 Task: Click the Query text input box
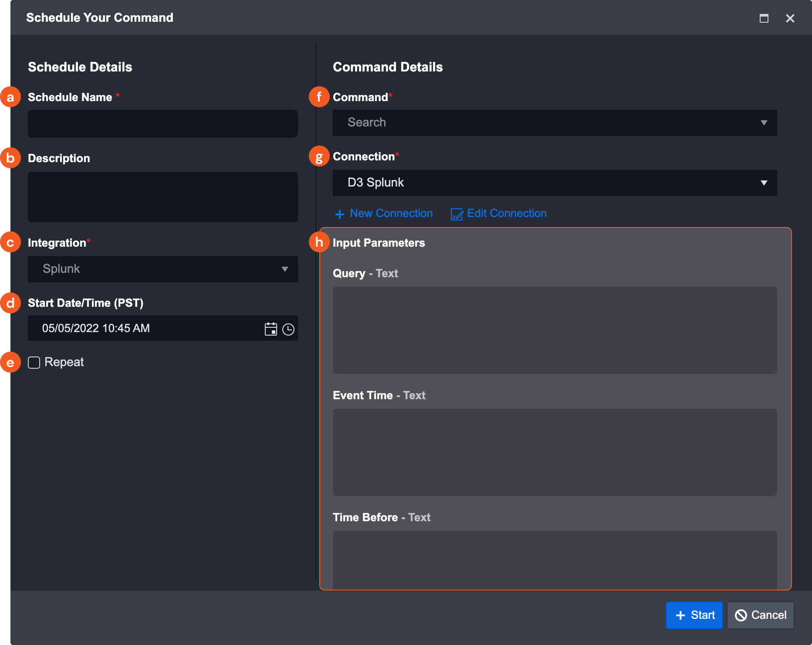coord(554,330)
